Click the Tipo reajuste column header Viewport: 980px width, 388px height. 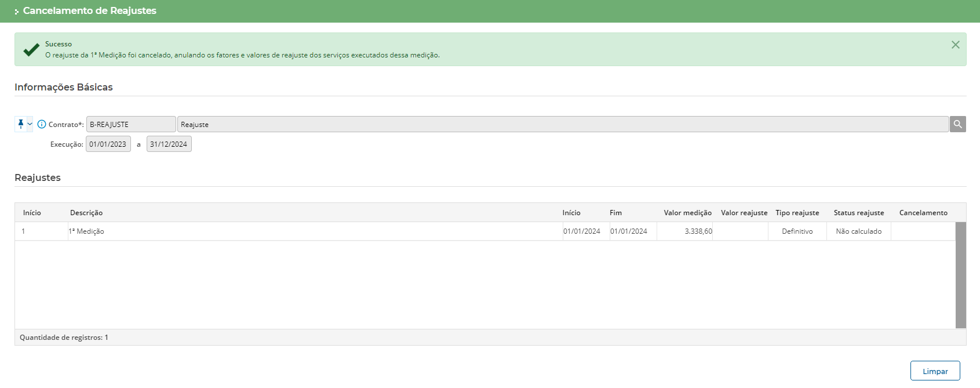(x=797, y=213)
